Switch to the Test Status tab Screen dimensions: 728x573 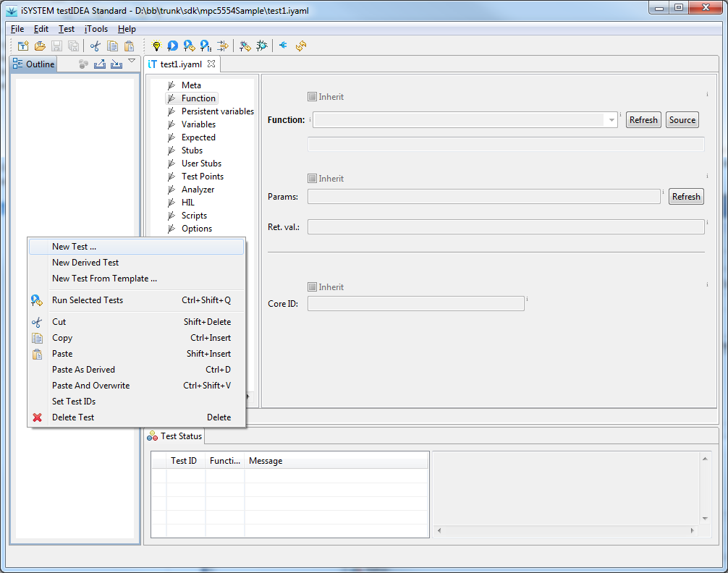pos(174,436)
